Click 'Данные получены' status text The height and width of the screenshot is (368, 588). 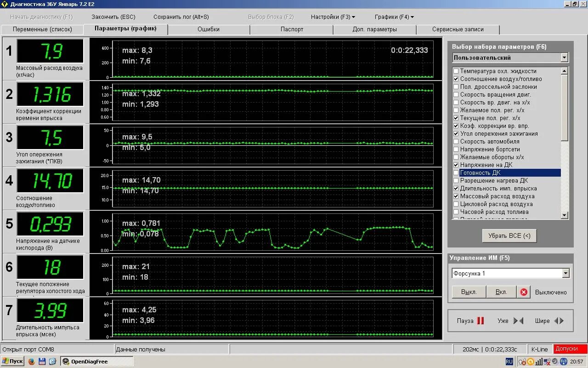point(141,349)
